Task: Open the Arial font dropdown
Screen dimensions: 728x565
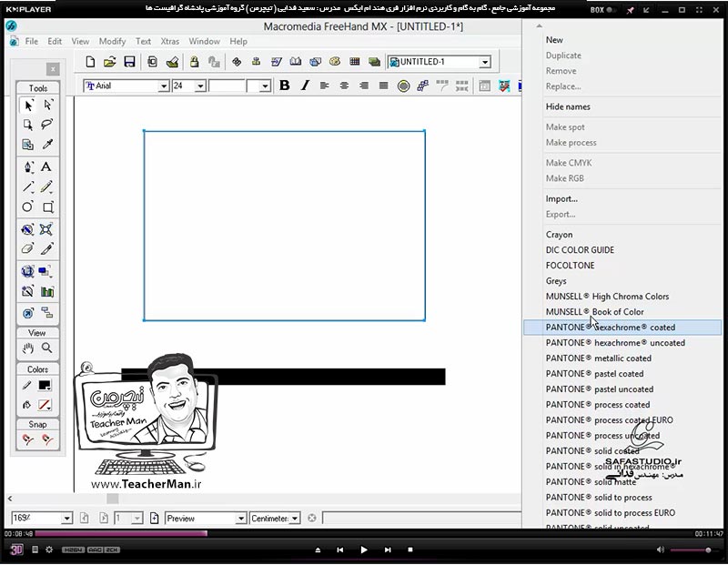Action: point(164,86)
